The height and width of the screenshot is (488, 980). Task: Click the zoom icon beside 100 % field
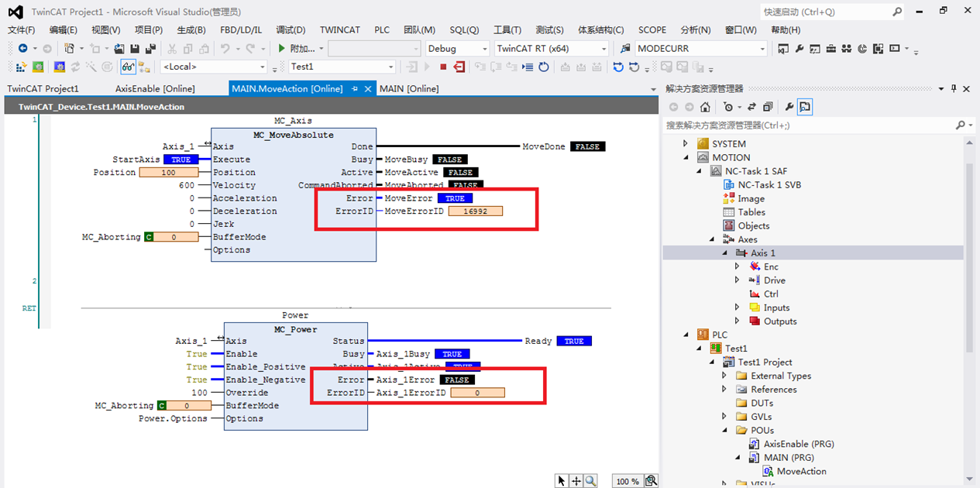(x=651, y=481)
